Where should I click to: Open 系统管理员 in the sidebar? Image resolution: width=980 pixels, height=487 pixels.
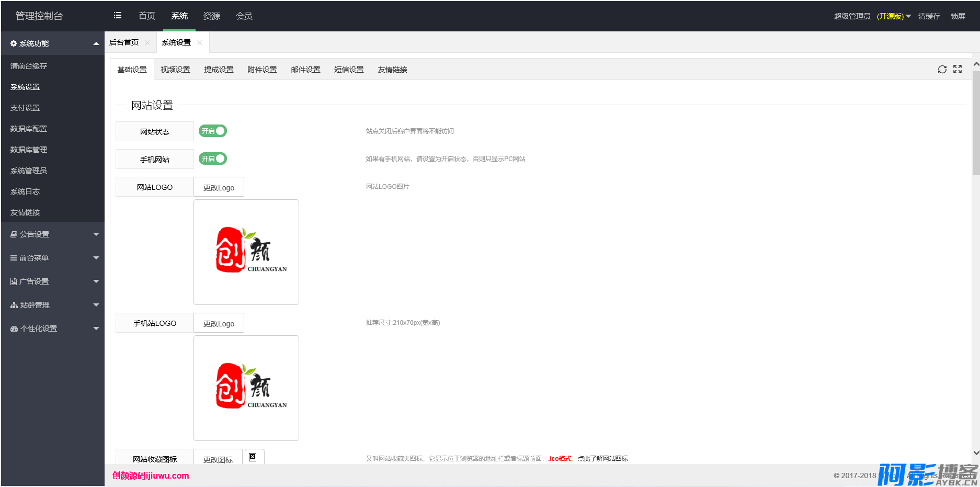52,171
